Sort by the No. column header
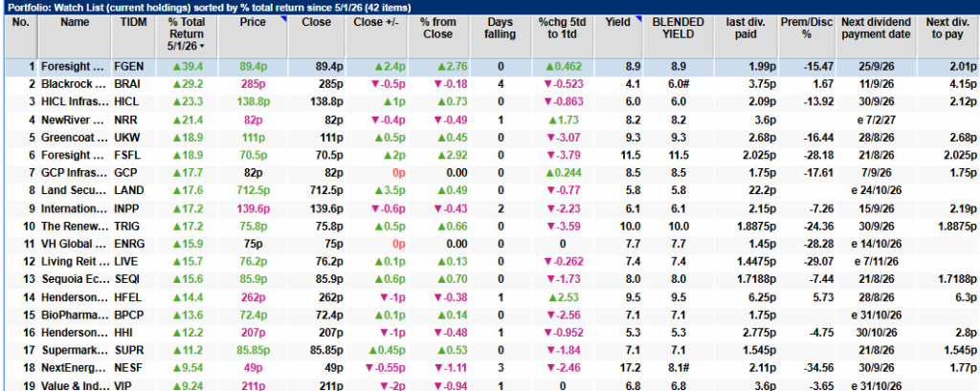This screenshot has height=391, width=980. click(21, 22)
